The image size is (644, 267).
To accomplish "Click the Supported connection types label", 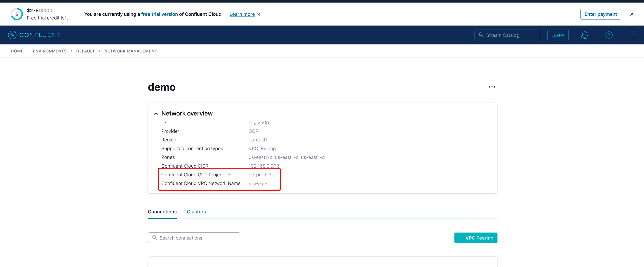I will coord(192,149).
